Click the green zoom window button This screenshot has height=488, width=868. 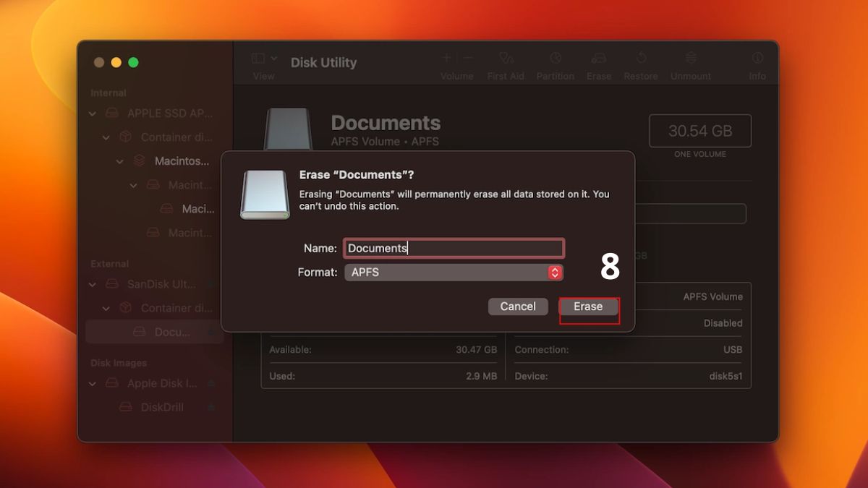tap(133, 62)
